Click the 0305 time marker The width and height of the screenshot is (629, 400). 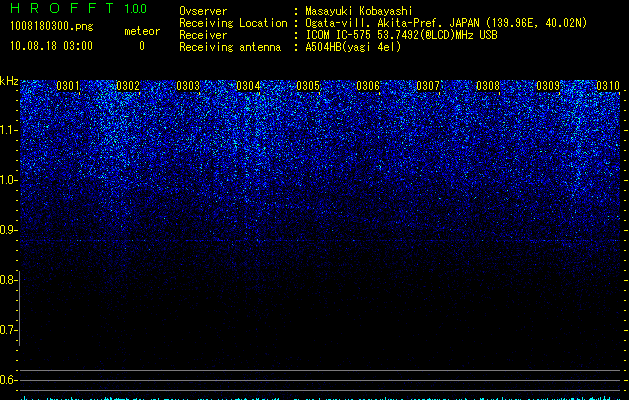tap(308, 86)
